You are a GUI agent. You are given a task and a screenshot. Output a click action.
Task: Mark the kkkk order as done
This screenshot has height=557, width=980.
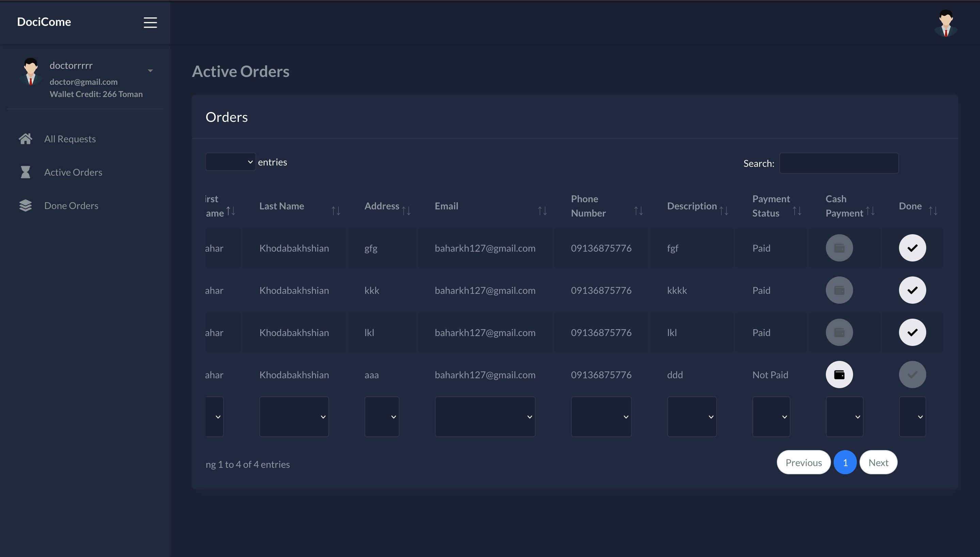[912, 290]
